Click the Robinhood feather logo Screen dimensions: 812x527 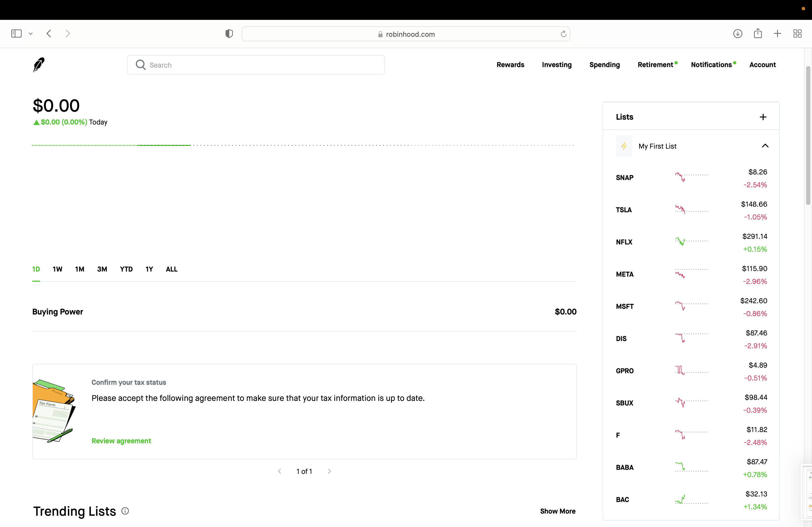(x=39, y=65)
